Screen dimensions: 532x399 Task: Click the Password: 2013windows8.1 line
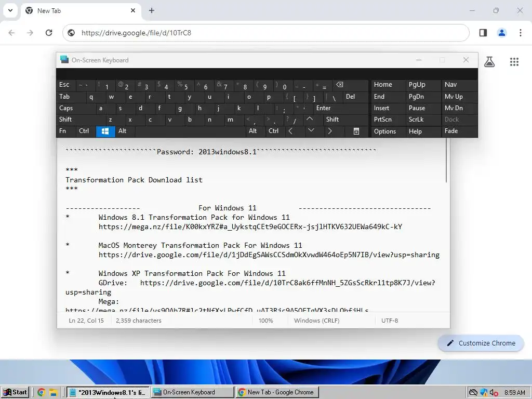coord(220,152)
